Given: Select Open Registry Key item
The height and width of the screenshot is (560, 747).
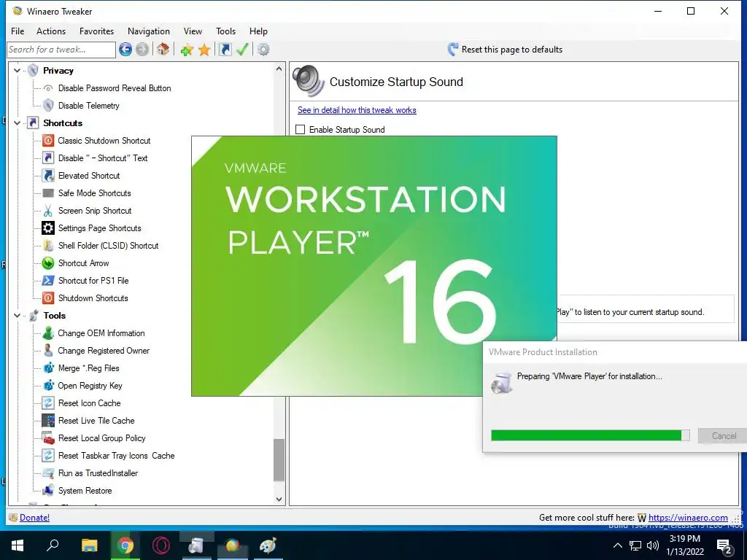Looking at the screenshot, I should point(90,386).
